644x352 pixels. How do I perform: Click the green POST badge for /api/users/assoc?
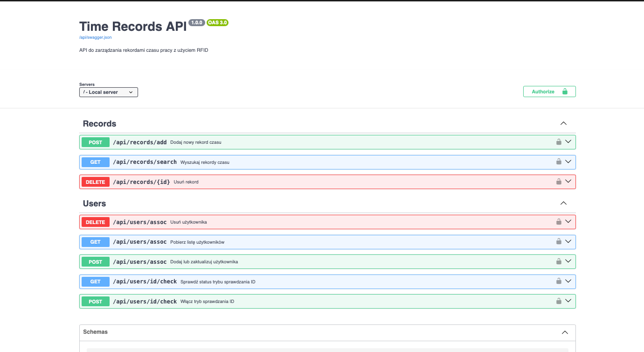click(x=95, y=262)
